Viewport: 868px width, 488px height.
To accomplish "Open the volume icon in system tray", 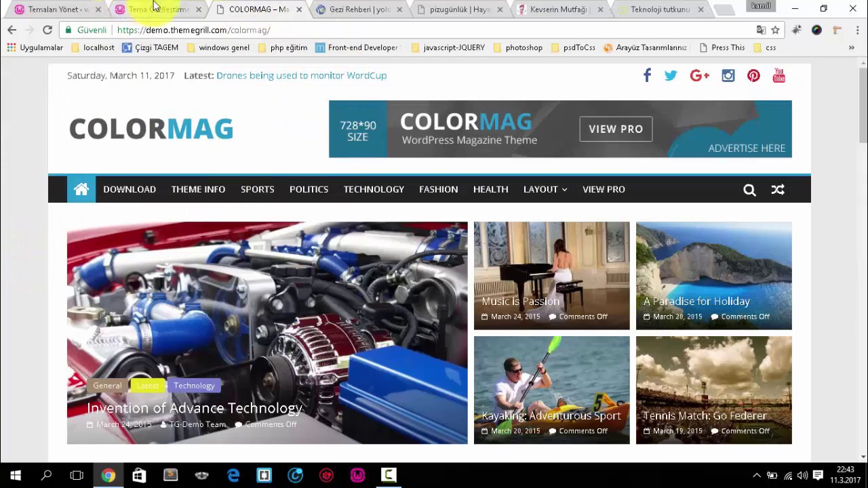I will tap(802, 475).
